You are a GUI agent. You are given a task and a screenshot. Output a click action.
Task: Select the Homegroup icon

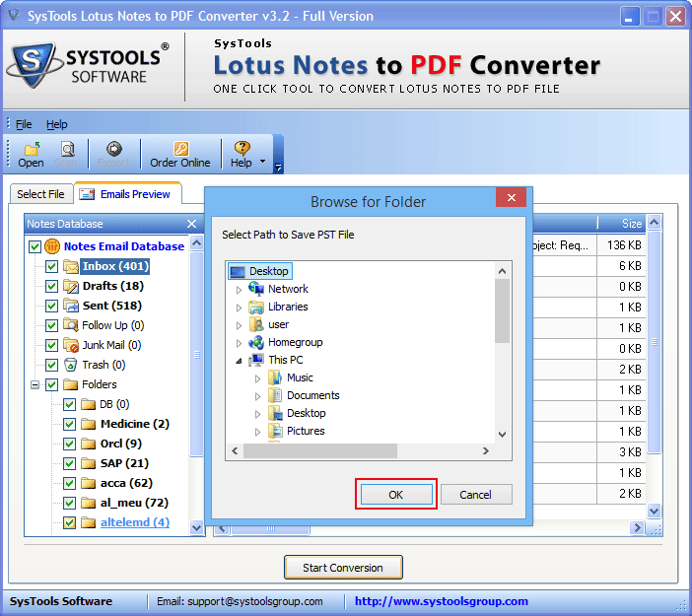pyautogui.click(x=256, y=342)
